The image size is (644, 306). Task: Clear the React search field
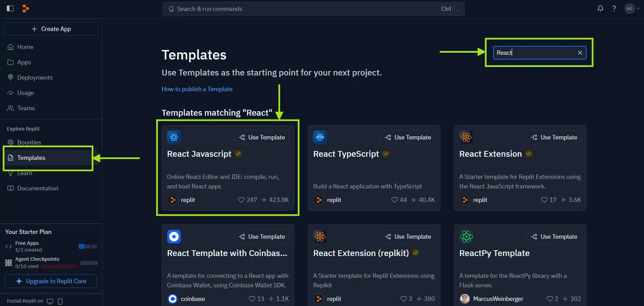click(580, 53)
